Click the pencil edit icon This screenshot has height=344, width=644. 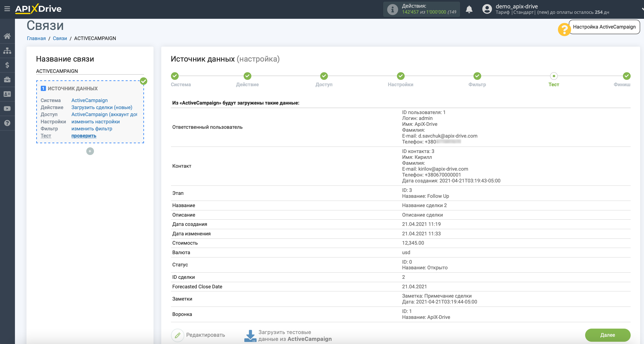pos(178,335)
